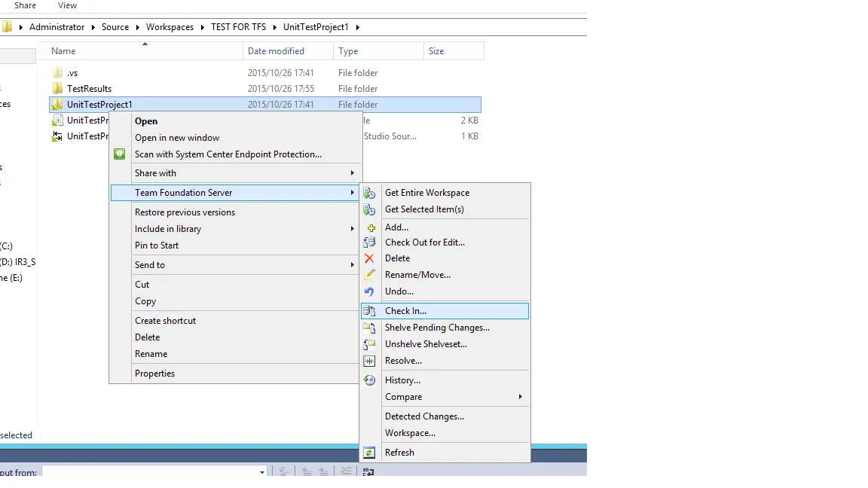Select Open in the context menu
Image resolution: width=868 pixels, height=488 pixels.
click(146, 121)
